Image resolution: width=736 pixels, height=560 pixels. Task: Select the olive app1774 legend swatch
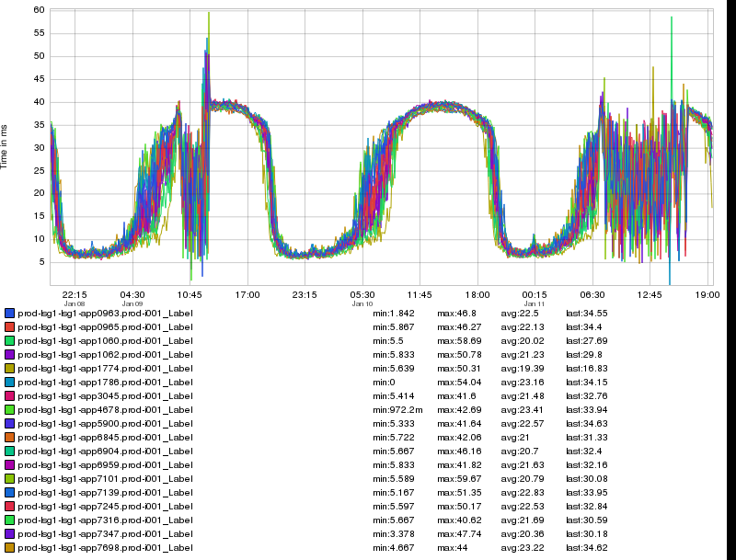[9, 368]
